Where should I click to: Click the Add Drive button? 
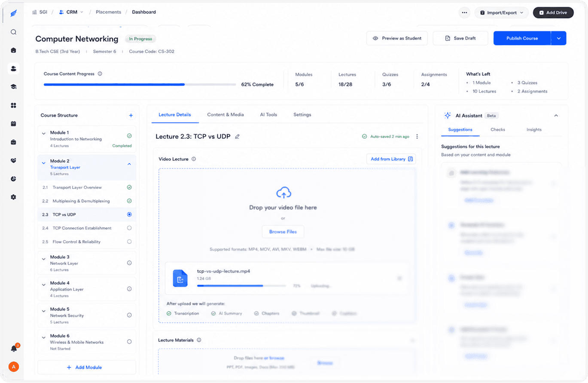coord(553,12)
